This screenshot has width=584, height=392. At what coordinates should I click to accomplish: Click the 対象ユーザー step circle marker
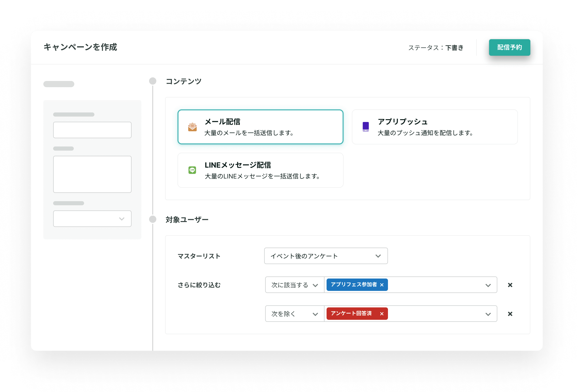click(153, 219)
